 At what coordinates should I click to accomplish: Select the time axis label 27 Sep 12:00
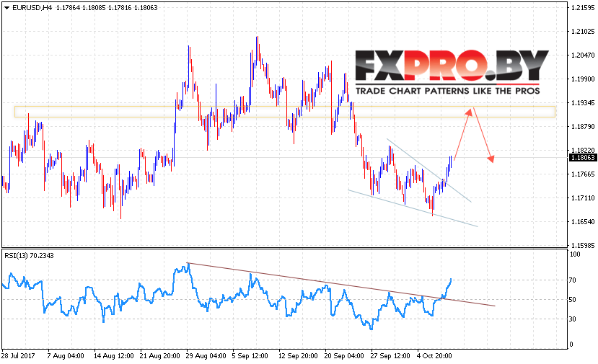click(x=390, y=355)
